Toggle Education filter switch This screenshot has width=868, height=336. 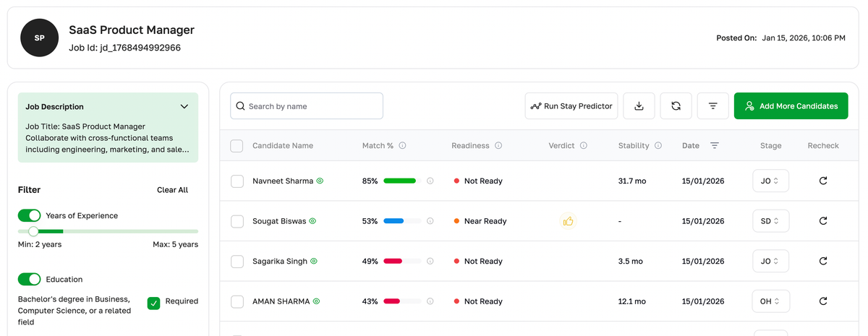[x=30, y=279]
